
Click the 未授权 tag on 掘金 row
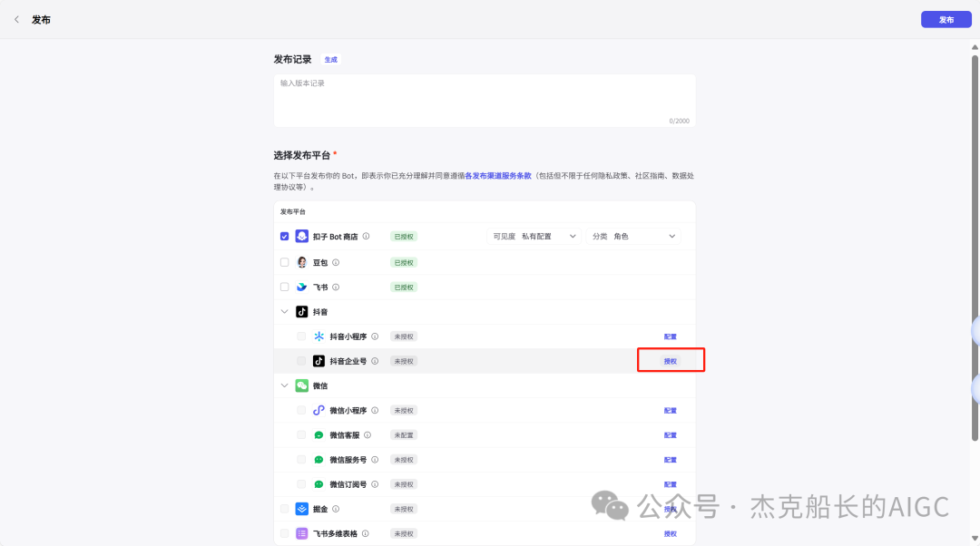403,509
